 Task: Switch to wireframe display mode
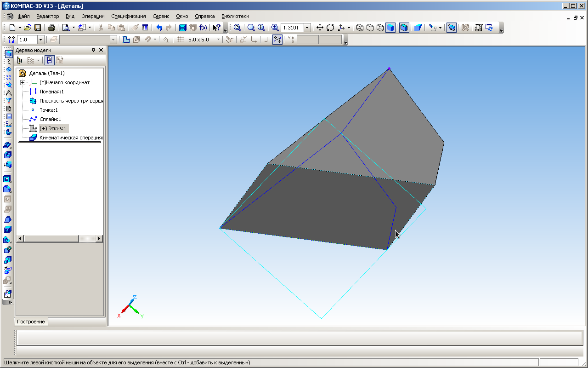[x=360, y=28]
